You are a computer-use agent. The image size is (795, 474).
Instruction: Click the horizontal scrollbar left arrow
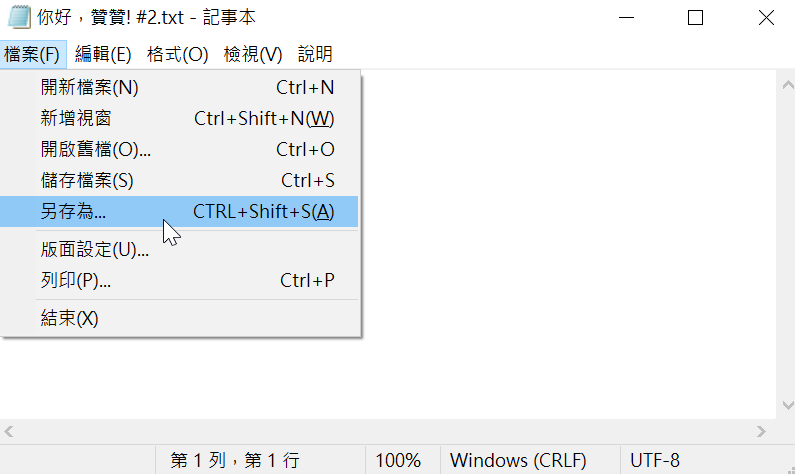(x=9, y=431)
